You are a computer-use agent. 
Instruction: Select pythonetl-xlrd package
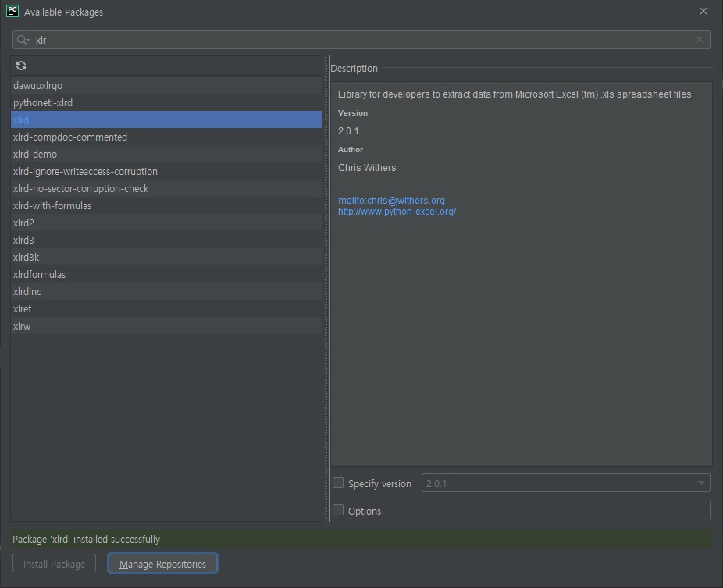point(166,102)
